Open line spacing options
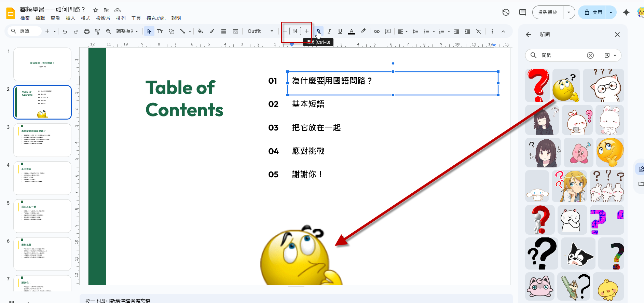Screen dimensions: 644x303 415,31
